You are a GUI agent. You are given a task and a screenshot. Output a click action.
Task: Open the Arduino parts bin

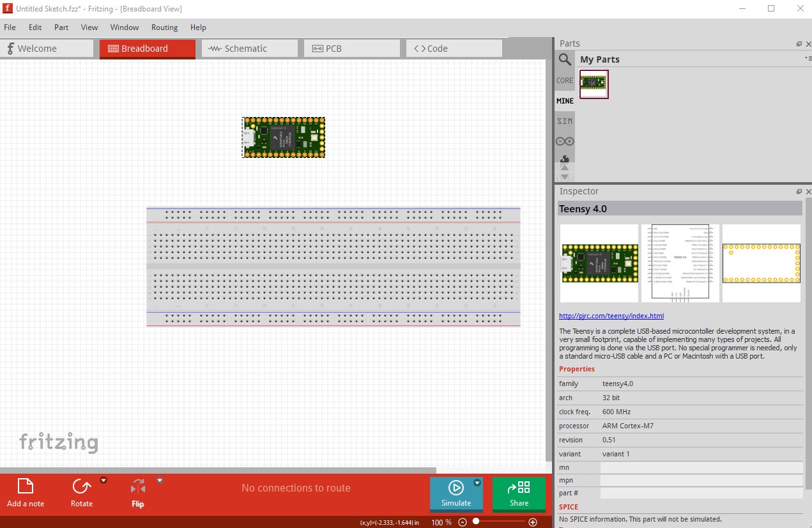[565, 141]
